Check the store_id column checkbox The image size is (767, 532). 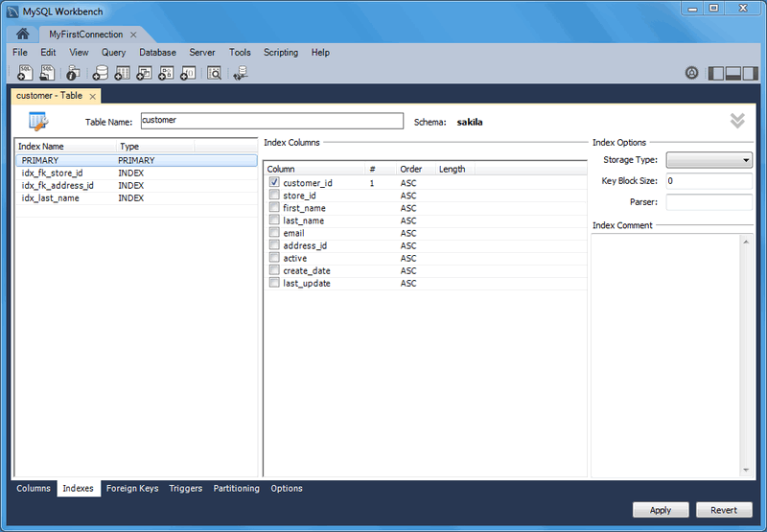tap(274, 195)
